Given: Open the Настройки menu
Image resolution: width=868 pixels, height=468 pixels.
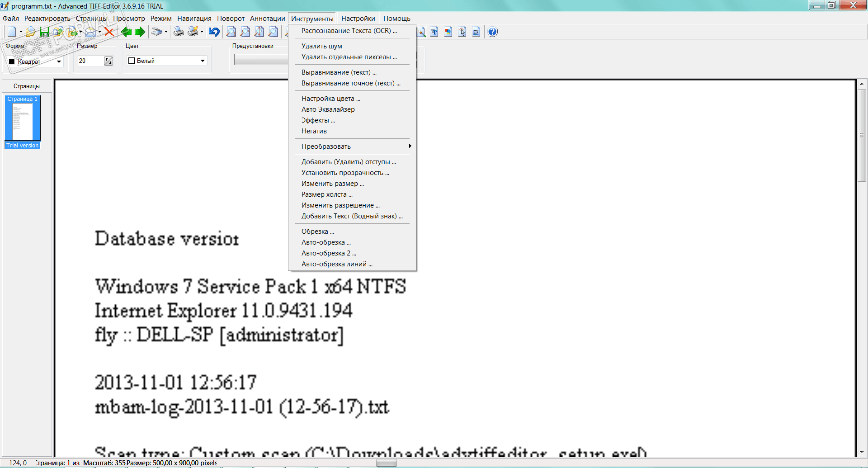Looking at the screenshot, I should tap(358, 19).
